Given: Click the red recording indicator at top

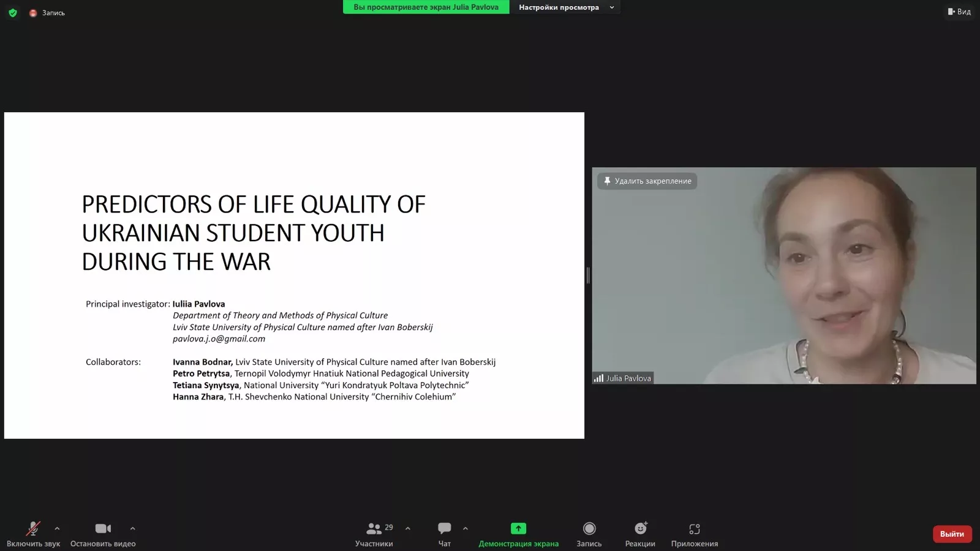Looking at the screenshot, I should (x=33, y=13).
